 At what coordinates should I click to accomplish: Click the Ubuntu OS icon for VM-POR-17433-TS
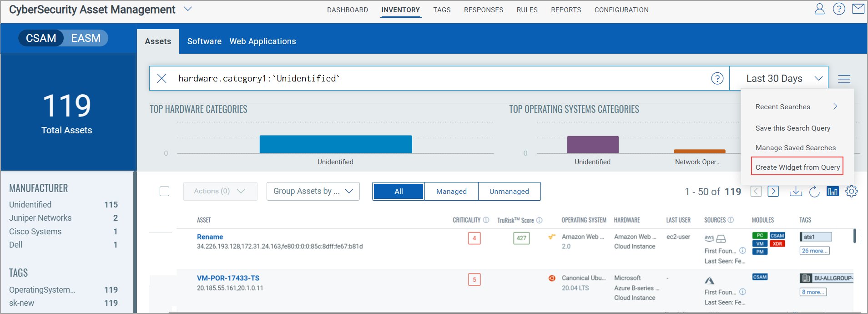[x=552, y=278]
